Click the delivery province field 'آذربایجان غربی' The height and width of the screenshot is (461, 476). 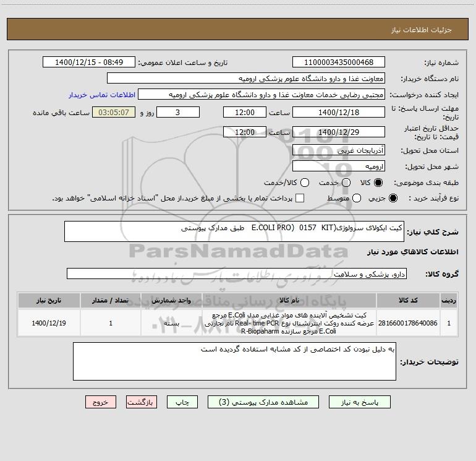339,150
